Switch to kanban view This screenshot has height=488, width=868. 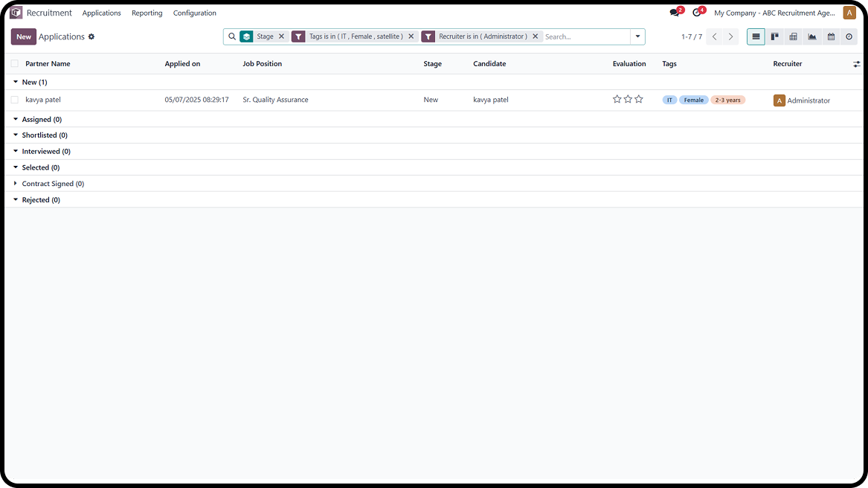[x=774, y=36]
